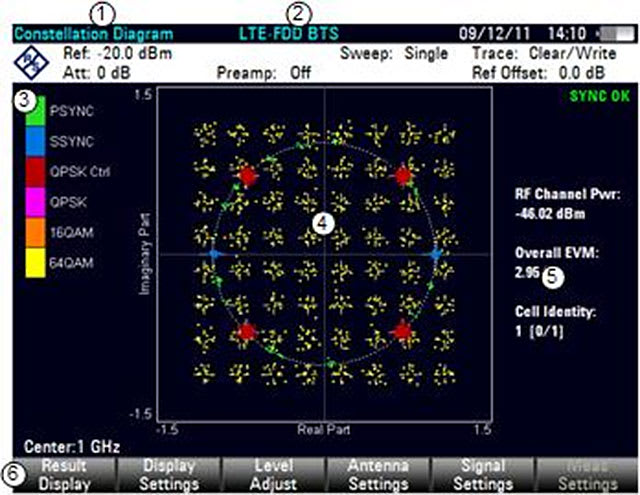Click the Preamp: Off setting
640x495 pixels.
point(264,73)
